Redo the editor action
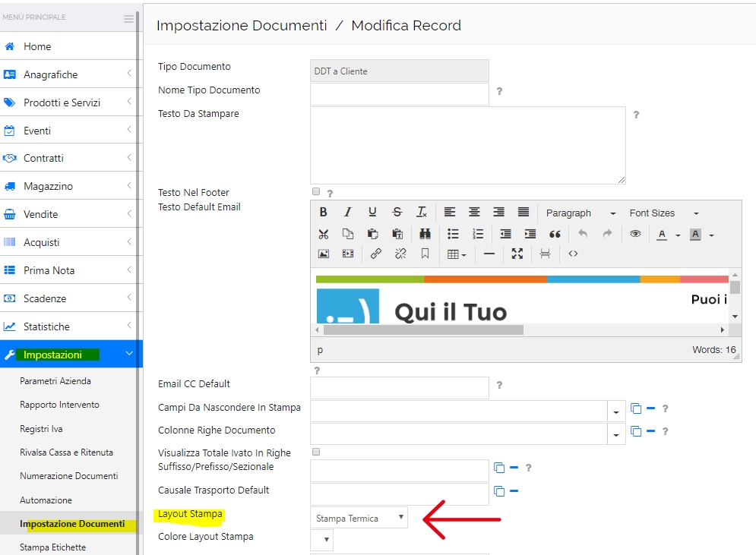Screen dimensions: 756x555 click(607, 234)
